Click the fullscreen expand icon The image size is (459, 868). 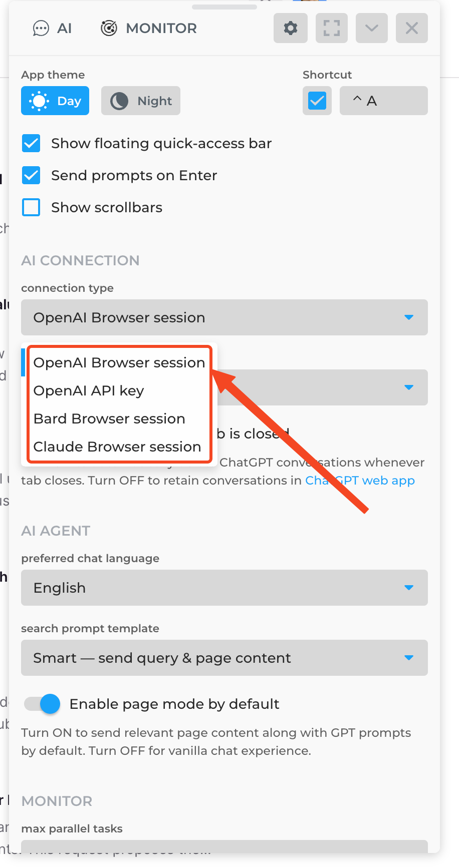tap(332, 28)
